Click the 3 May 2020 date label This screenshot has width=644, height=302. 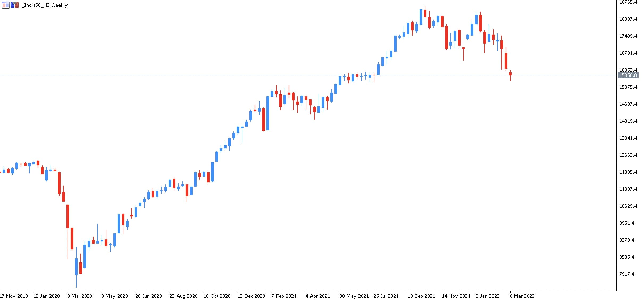click(x=114, y=296)
